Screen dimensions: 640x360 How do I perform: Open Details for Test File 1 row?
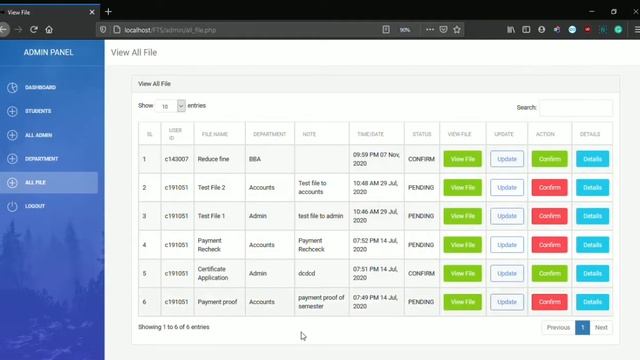pyautogui.click(x=592, y=216)
